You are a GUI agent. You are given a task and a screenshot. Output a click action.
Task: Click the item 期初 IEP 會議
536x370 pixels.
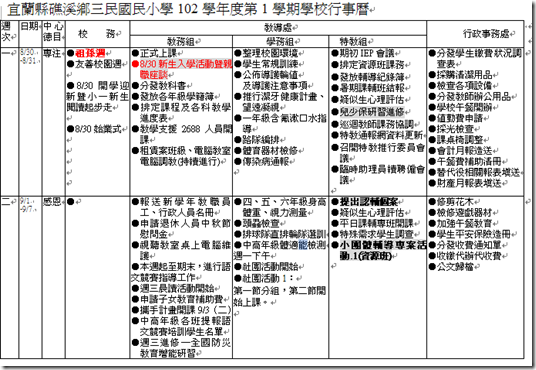tap(367, 53)
